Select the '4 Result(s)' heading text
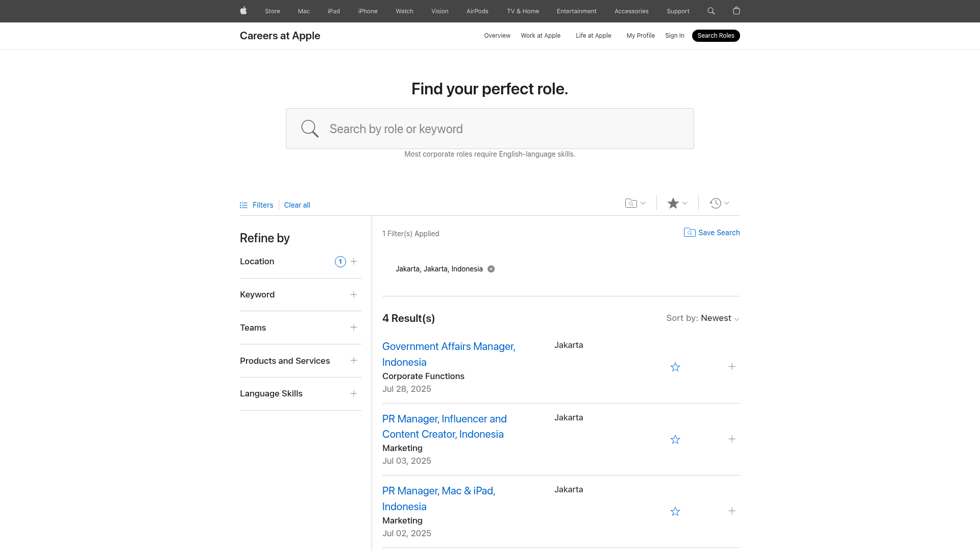The height and width of the screenshot is (551, 980). [x=408, y=318]
